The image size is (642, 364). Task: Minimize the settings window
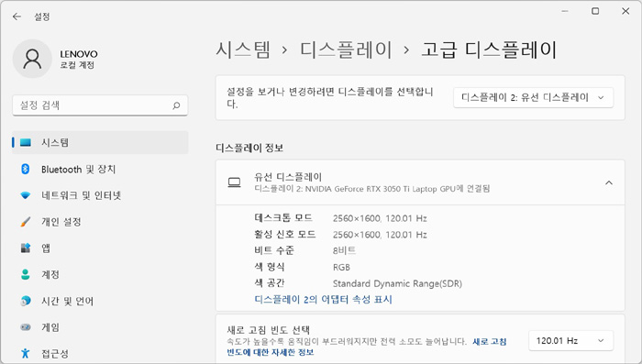pyautogui.click(x=565, y=11)
